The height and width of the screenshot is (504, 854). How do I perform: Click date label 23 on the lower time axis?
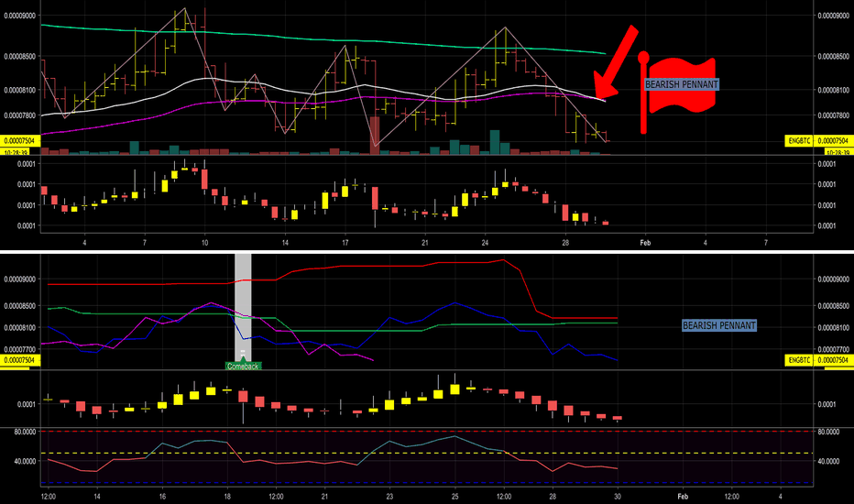pos(389,497)
